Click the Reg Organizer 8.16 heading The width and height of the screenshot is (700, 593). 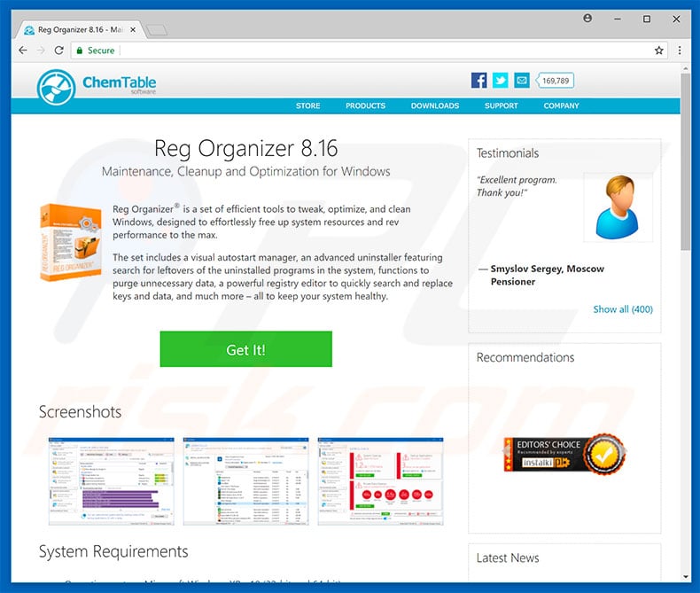[x=246, y=148]
